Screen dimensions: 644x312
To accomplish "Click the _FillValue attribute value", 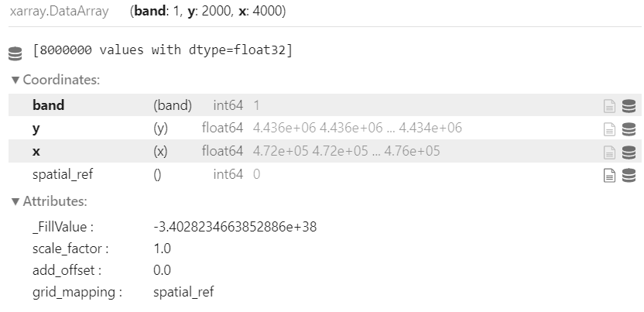I will (235, 227).
